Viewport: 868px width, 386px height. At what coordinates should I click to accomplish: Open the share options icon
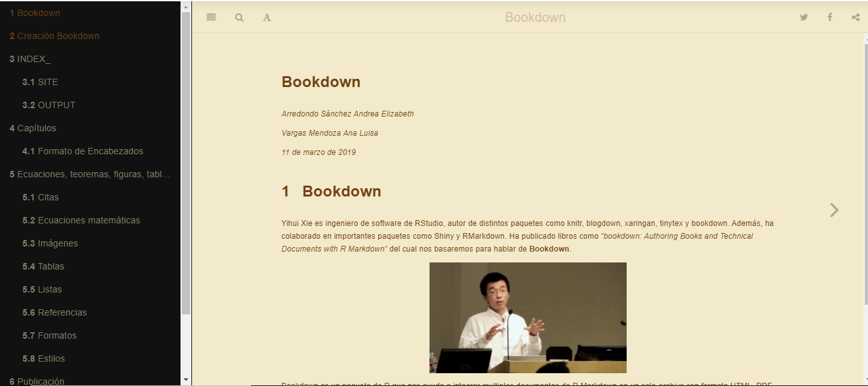[855, 17]
